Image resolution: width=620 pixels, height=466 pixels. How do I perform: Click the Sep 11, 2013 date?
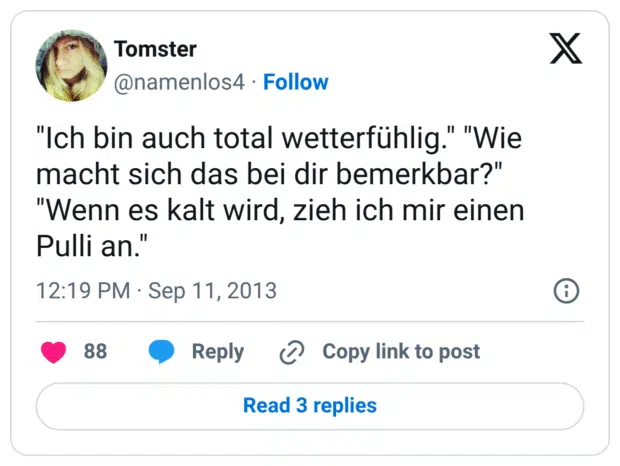(x=213, y=291)
